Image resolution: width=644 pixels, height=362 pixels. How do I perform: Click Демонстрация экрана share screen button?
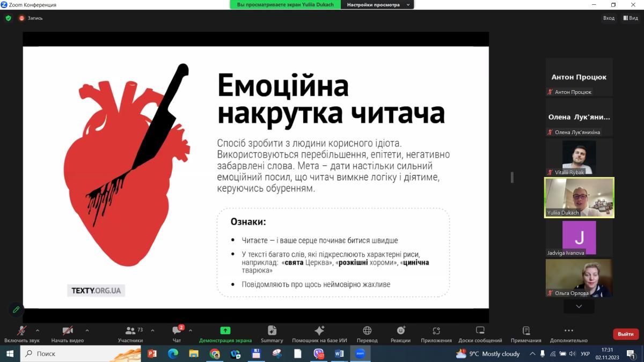point(225,334)
